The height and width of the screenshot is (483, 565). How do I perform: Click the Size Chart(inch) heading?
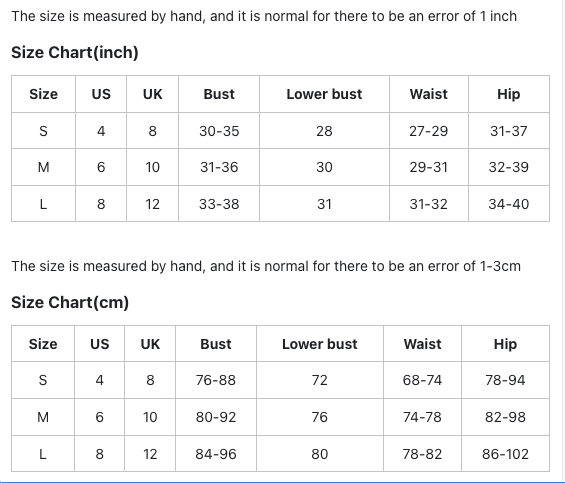point(75,53)
